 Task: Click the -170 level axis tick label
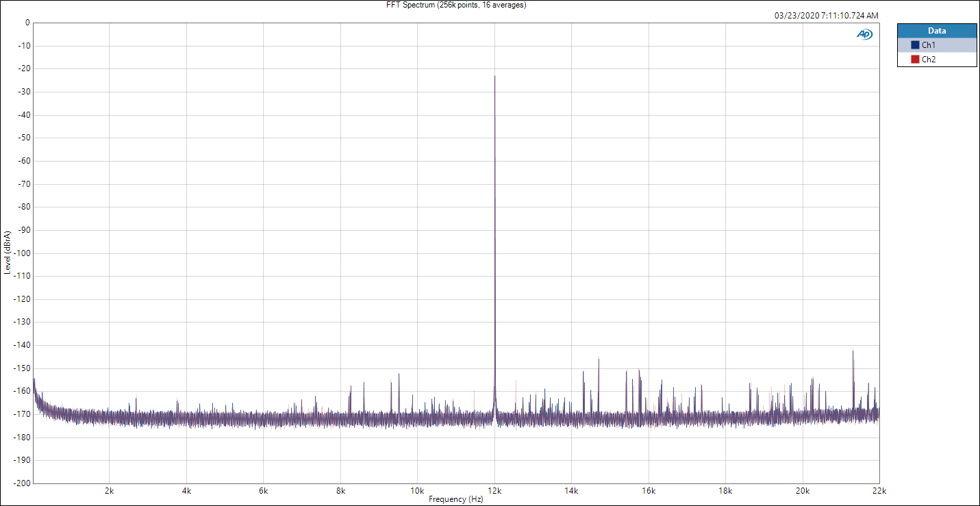pyautogui.click(x=23, y=414)
